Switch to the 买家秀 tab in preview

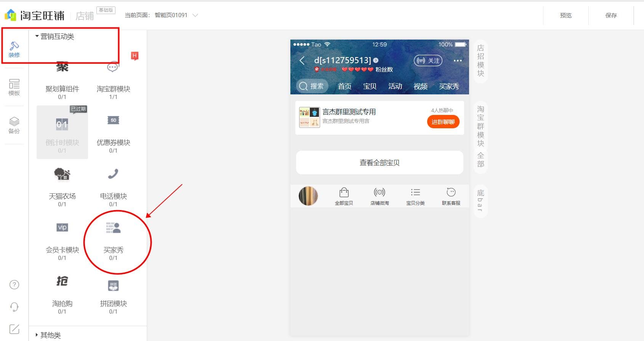point(449,86)
